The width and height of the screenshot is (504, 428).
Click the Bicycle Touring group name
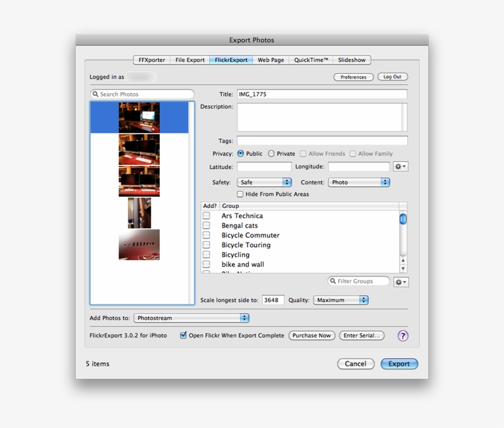(x=246, y=245)
